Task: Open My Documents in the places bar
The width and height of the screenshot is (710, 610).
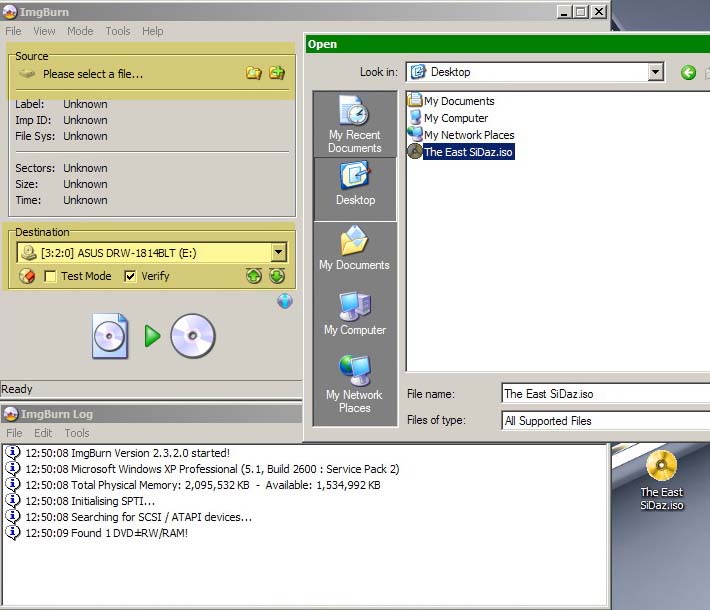Action: pos(355,248)
